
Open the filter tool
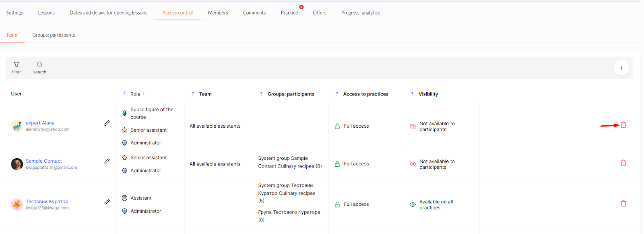[17, 68]
